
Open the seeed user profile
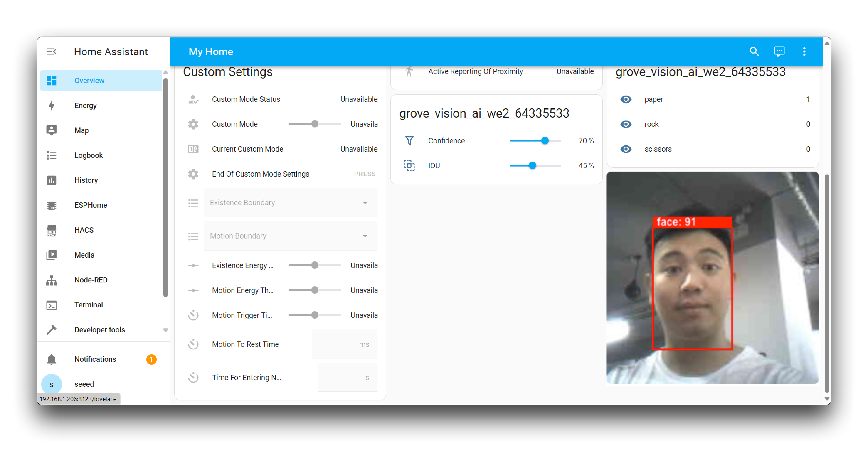click(84, 384)
